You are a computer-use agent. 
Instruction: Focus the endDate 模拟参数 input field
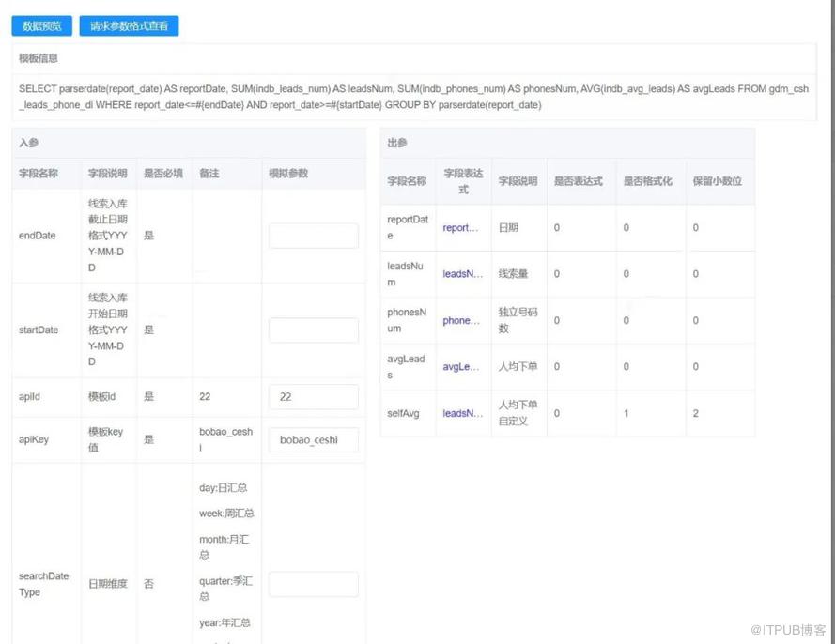313,236
